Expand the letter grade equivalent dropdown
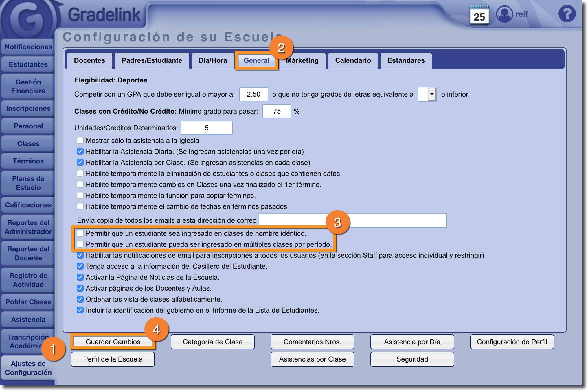Image resolution: width=588 pixels, height=391 pixels. 431,94
